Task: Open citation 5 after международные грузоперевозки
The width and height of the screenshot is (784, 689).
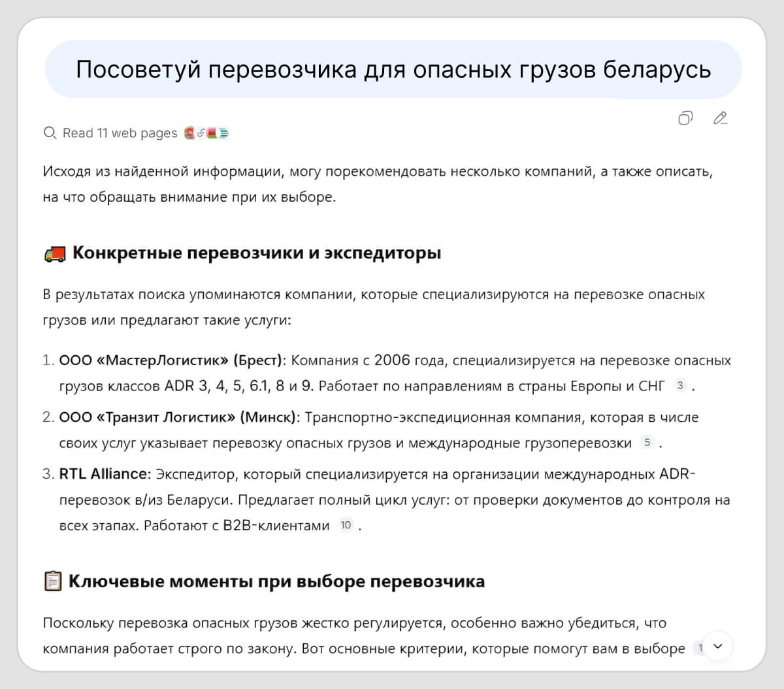Action: click(x=647, y=442)
